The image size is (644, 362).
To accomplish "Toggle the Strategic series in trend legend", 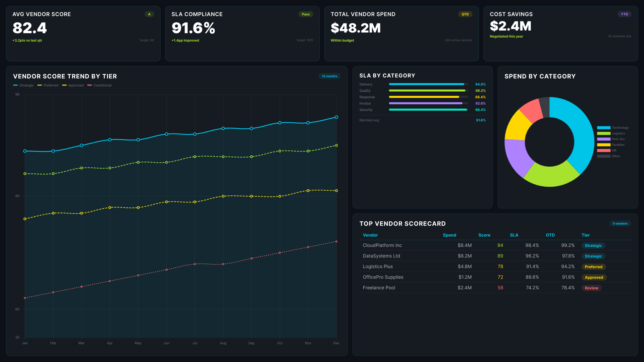I will (23, 85).
